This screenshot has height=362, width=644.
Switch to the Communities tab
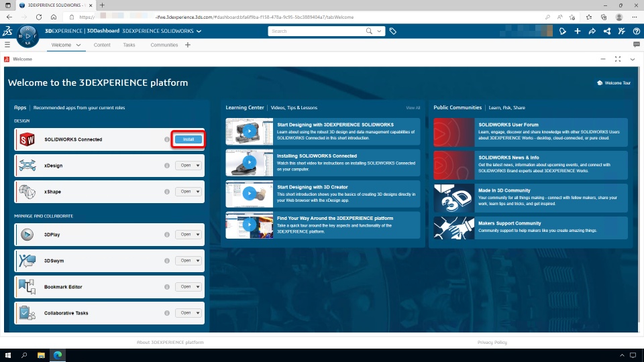click(164, 45)
